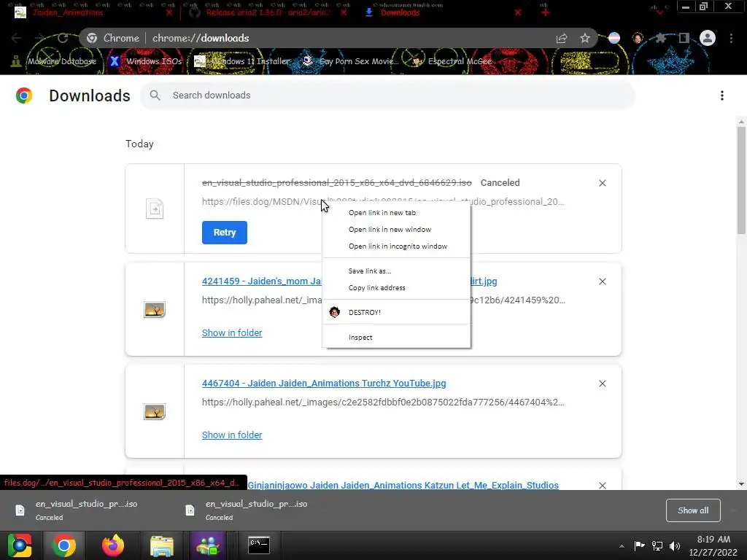Click the character face extension icon
Image resolution: width=747 pixels, height=560 pixels.
(638, 38)
